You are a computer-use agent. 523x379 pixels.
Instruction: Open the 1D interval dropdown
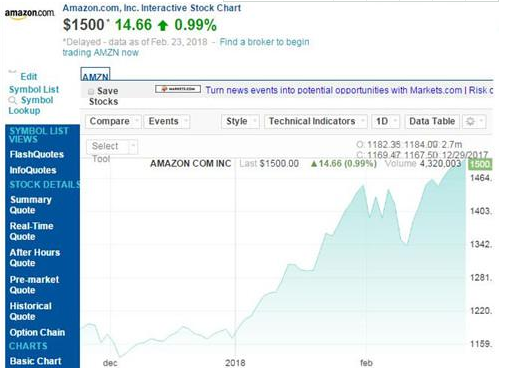[x=386, y=121]
